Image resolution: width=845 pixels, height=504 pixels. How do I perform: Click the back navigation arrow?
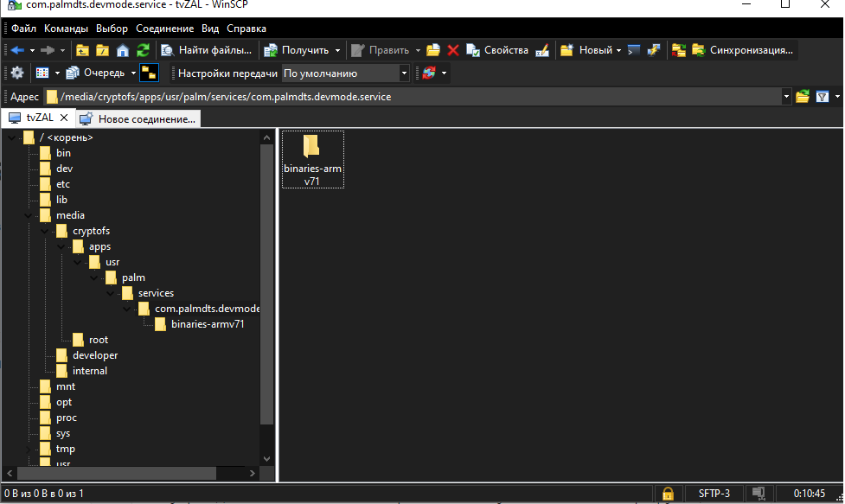click(16, 50)
